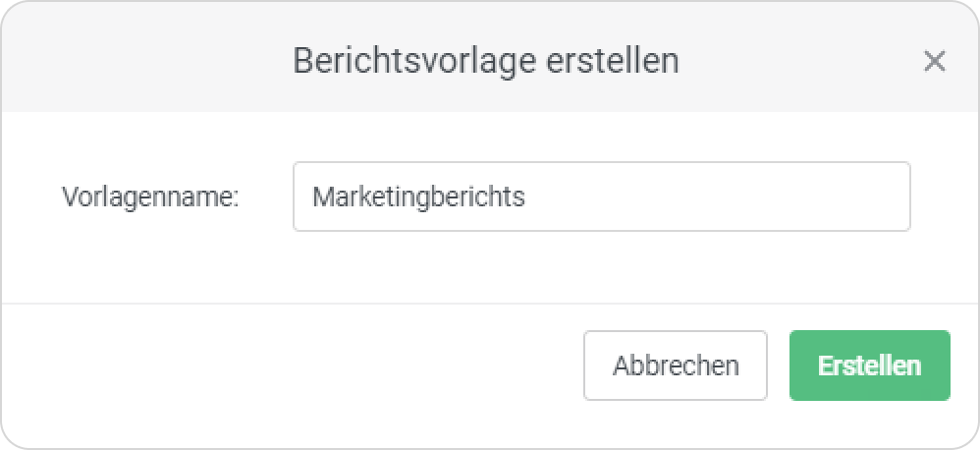Click the word erstellen in title
This screenshot has height=450, width=980.
tap(613, 61)
